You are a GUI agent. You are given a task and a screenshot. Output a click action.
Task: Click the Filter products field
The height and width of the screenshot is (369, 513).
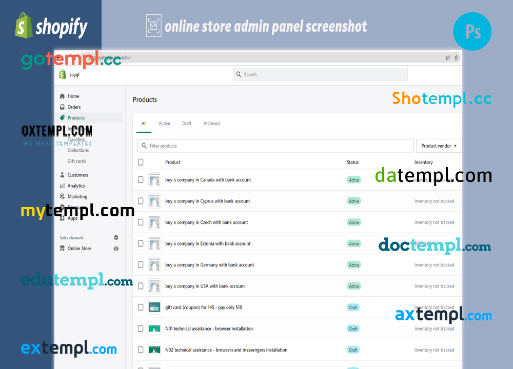click(275, 146)
